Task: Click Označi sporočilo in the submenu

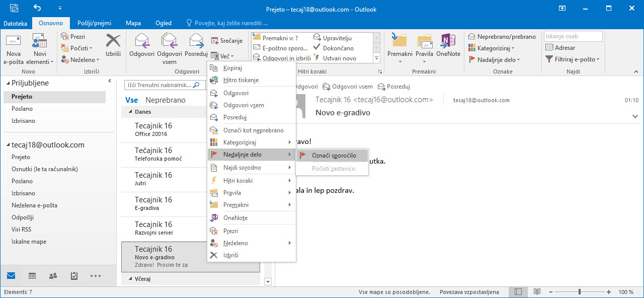Action: pyautogui.click(x=332, y=156)
